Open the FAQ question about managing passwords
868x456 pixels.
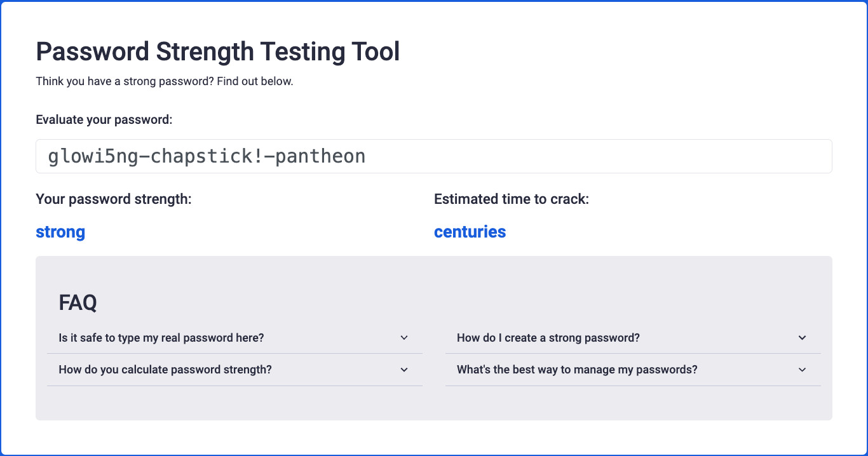(576, 369)
